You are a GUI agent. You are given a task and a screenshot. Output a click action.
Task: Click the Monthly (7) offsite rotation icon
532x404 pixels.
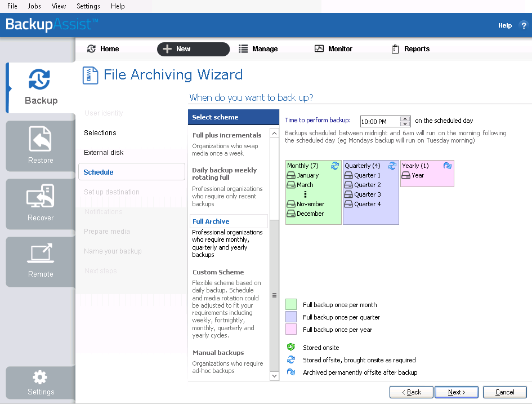(x=335, y=166)
